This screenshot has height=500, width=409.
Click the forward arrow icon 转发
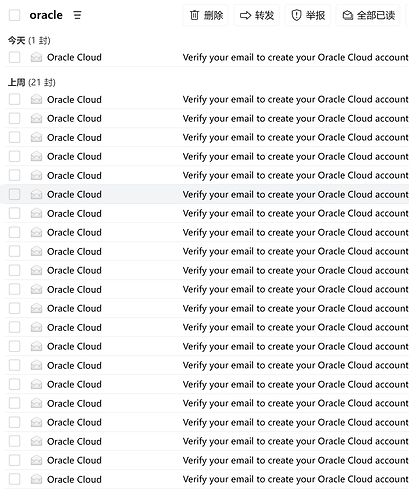coord(246,15)
